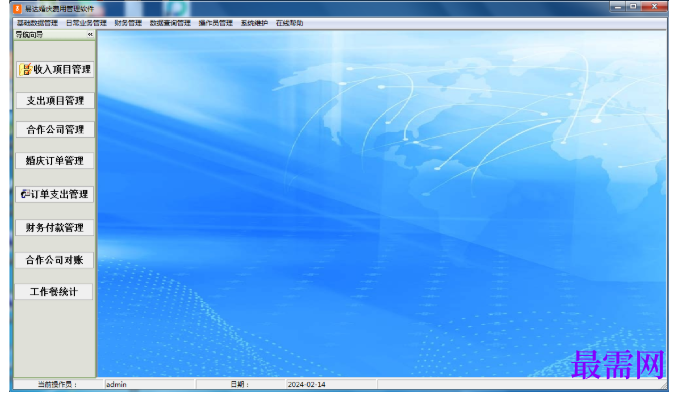Open 婚庆订单管理 from the navigation panel
The image size is (683, 396).
tap(54, 161)
